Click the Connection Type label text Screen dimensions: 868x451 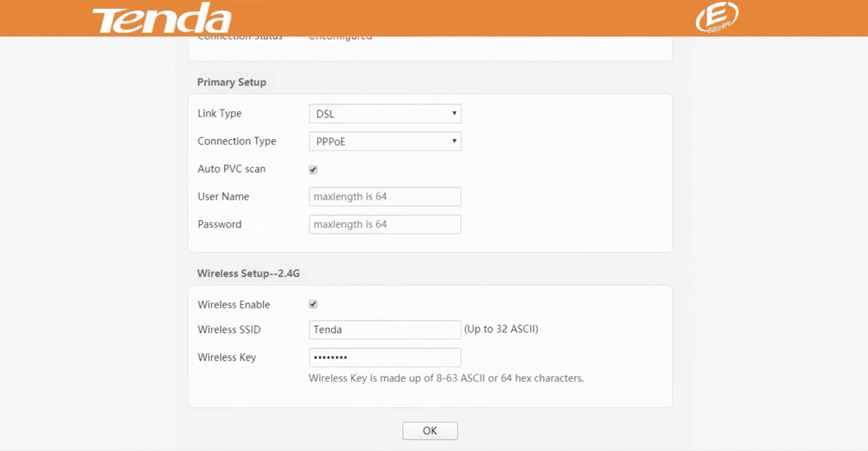tap(237, 141)
